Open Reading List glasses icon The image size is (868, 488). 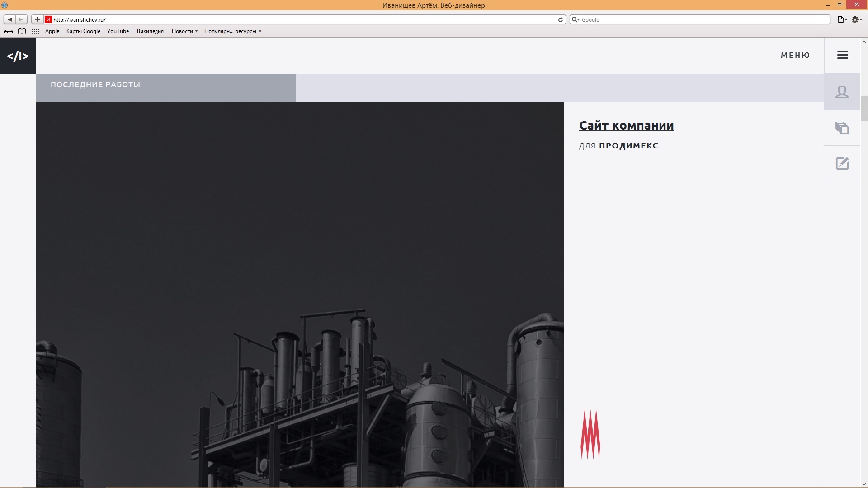(x=8, y=31)
